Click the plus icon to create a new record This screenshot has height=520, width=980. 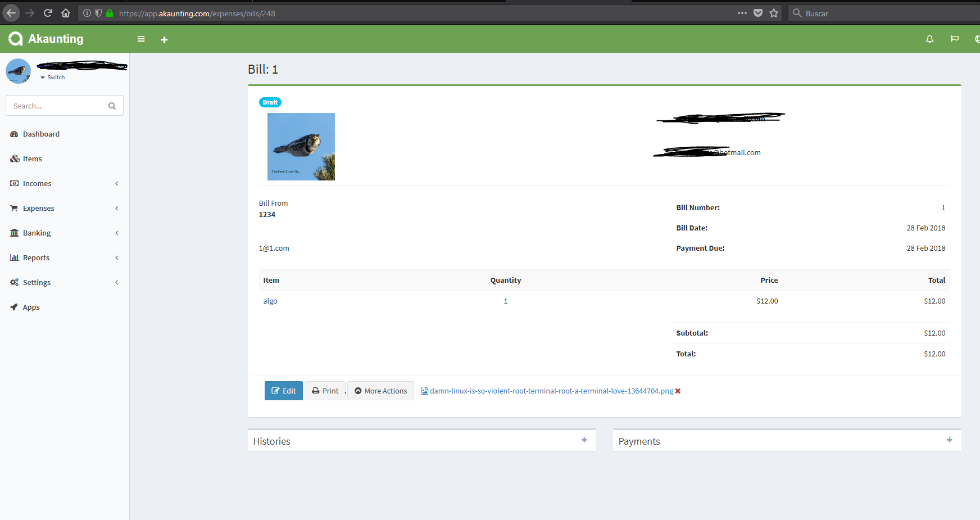click(164, 39)
